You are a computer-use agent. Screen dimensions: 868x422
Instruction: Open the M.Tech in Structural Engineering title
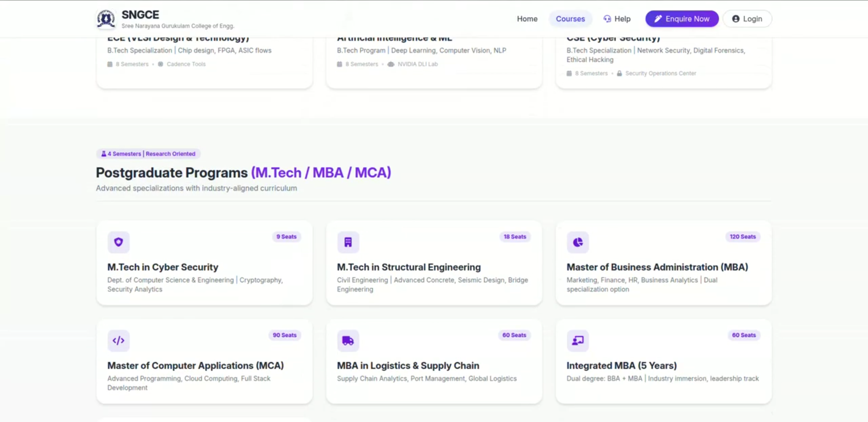coord(409,267)
